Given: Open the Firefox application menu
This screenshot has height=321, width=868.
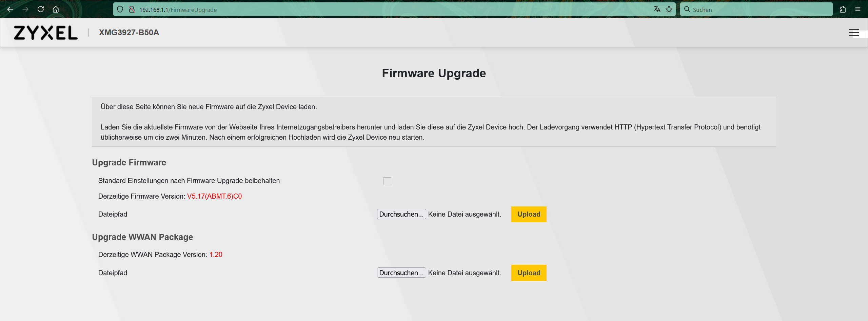Looking at the screenshot, I should tap(858, 9).
